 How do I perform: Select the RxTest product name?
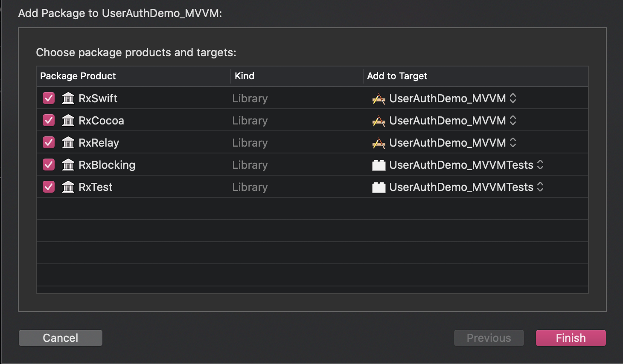pyautogui.click(x=96, y=187)
